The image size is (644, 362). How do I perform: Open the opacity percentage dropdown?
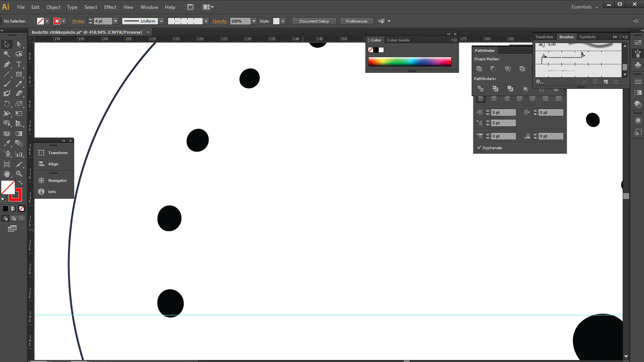click(x=254, y=21)
